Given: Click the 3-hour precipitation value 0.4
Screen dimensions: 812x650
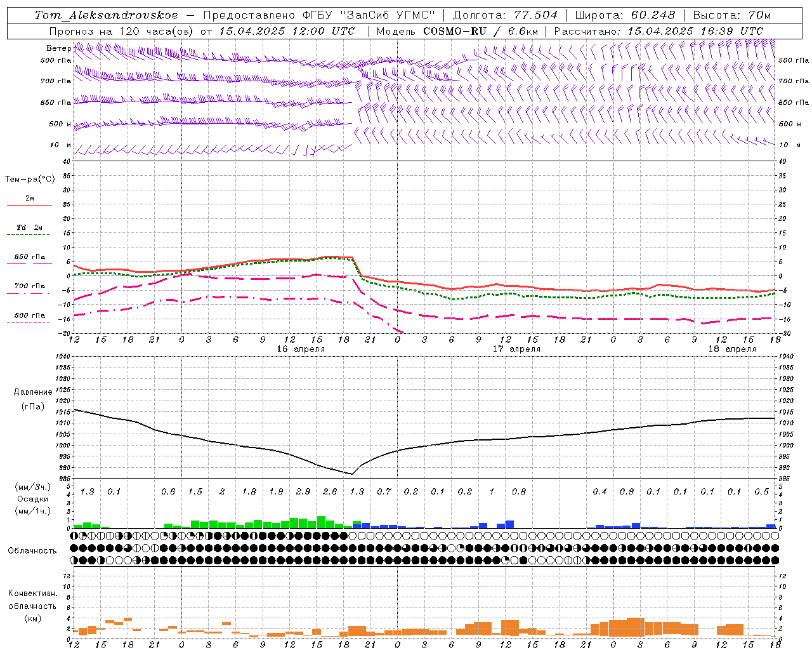Looking at the screenshot, I should 599,491.
